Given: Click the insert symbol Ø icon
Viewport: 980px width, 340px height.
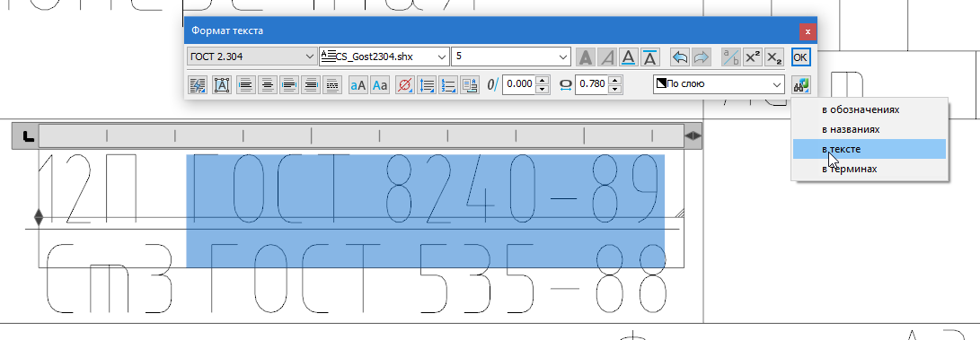Looking at the screenshot, I should point(405,84).
